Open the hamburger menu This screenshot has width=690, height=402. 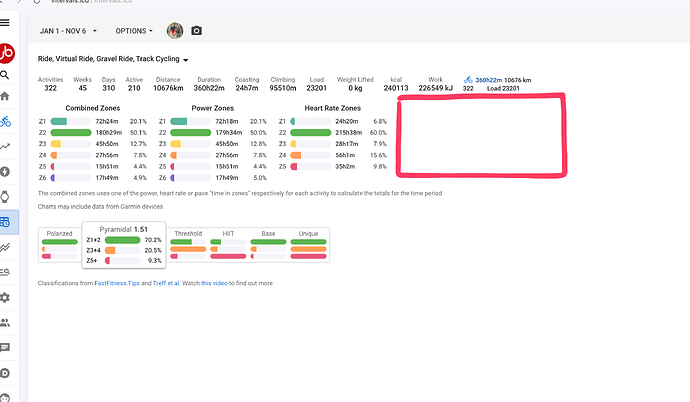[x=7, y=20]
